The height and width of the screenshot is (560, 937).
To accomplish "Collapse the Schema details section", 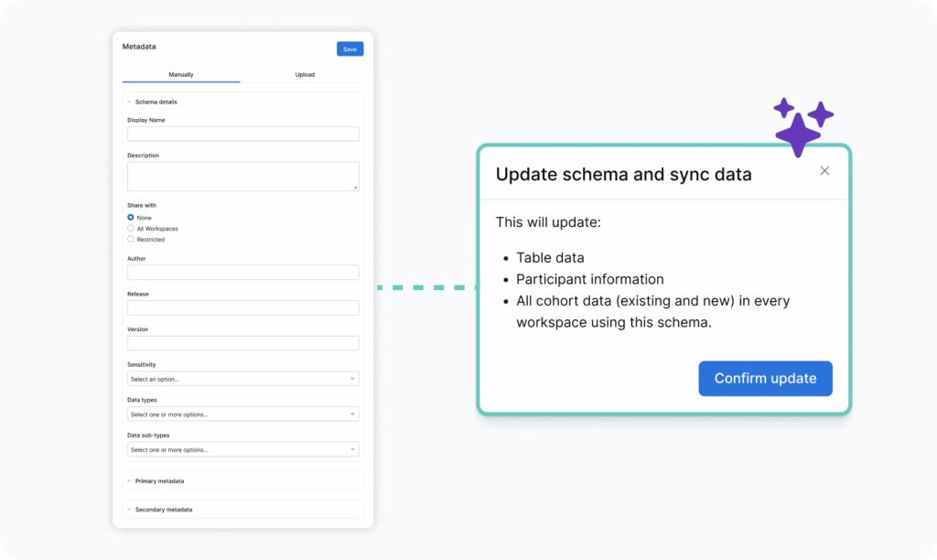I will (x=152, y=102).
